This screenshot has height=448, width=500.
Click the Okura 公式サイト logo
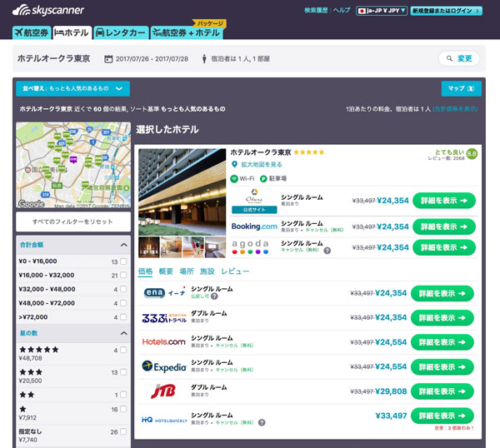[x=254, y=201]
